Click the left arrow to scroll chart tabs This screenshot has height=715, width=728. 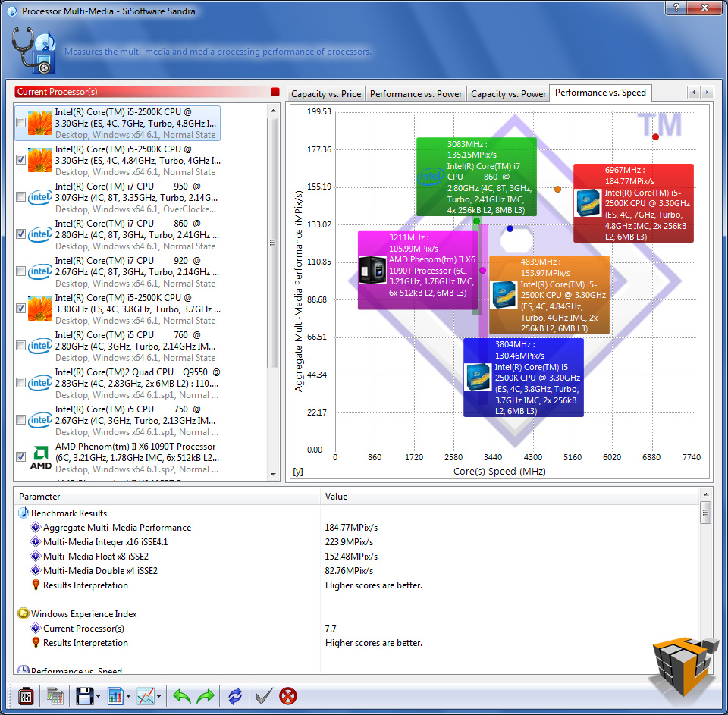click(x=694, y=93)
